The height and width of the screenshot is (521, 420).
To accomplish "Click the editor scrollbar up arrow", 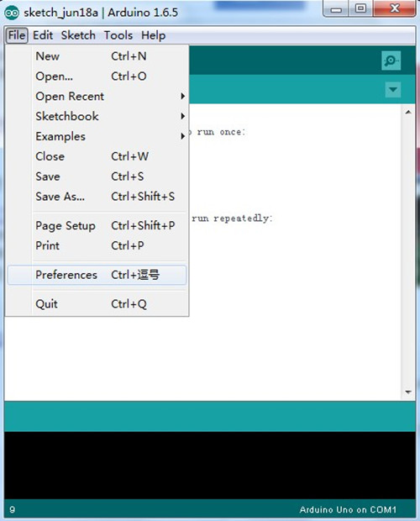I will pos(408,113).
